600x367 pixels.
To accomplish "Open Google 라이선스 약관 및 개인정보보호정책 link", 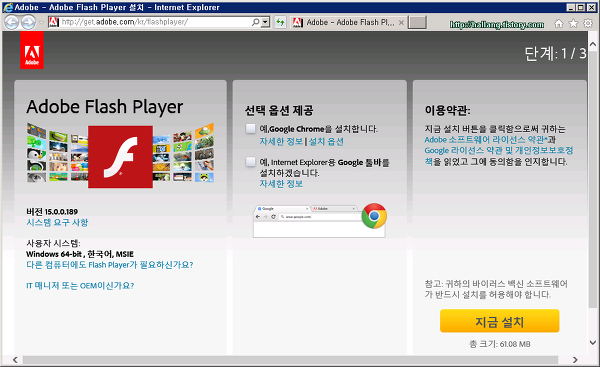I will click(499, 156).
